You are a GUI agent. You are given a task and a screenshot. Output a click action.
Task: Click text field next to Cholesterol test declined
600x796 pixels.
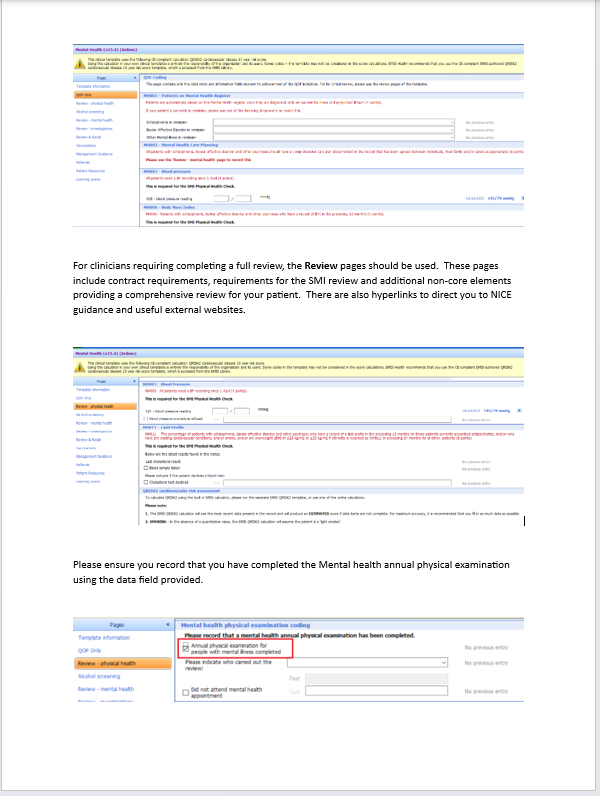[x=337, y=483]
